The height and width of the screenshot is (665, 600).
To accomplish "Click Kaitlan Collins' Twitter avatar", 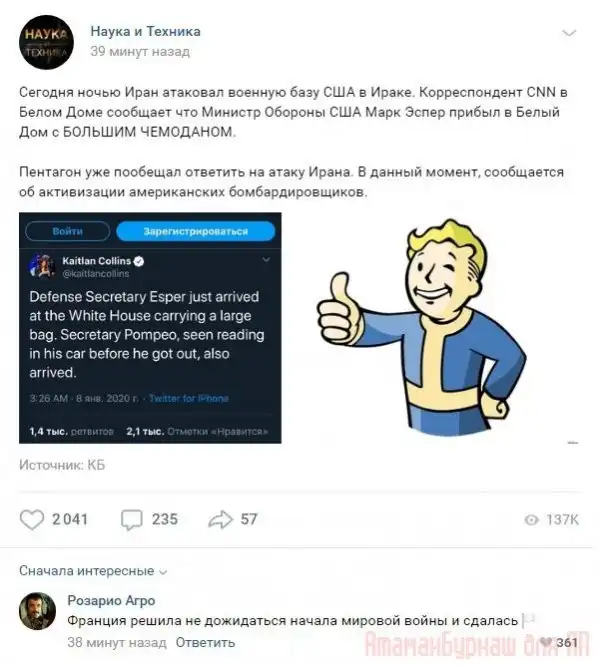I will tap(42, 266).
